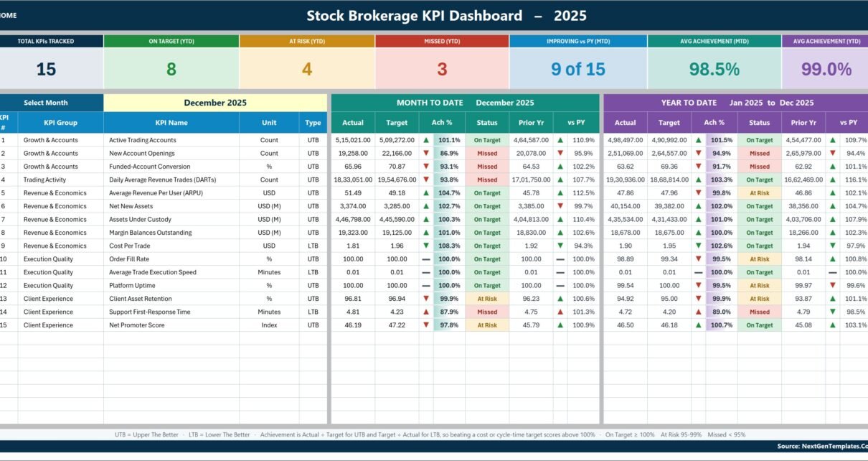Screen dimensions: 868x461
Task: Click the YTD 101.5% achievement data bar
Action: (x=722, y=140)
